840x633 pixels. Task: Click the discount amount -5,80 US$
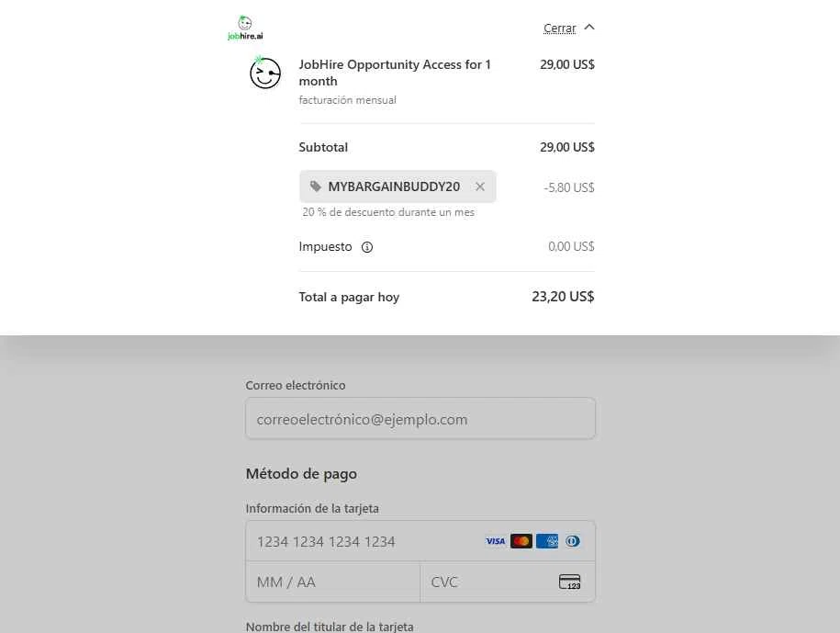point(569,187)
